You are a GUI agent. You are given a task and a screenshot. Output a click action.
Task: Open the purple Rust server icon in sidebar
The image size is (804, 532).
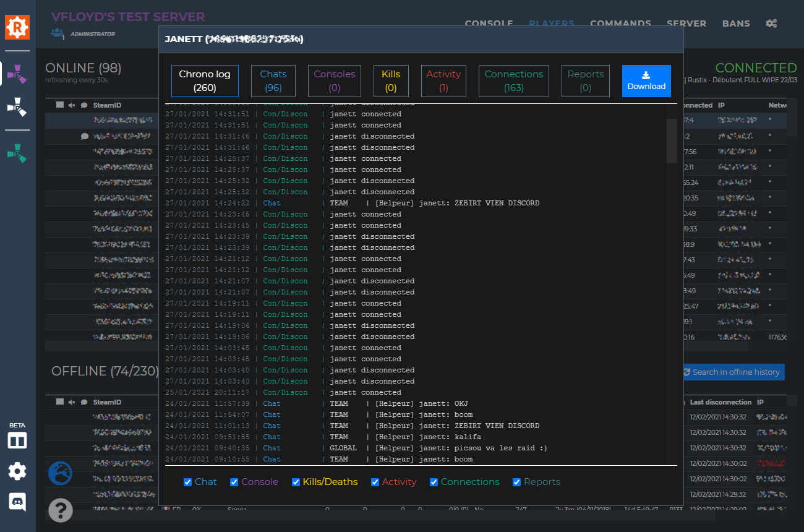pyautogui.click(x=17, y=75)
